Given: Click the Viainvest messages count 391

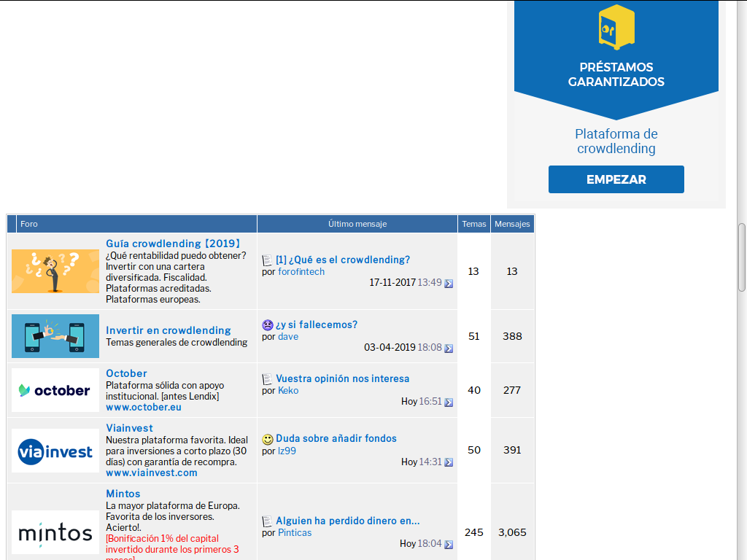Looking at the screenshot, I should point(512,450).
